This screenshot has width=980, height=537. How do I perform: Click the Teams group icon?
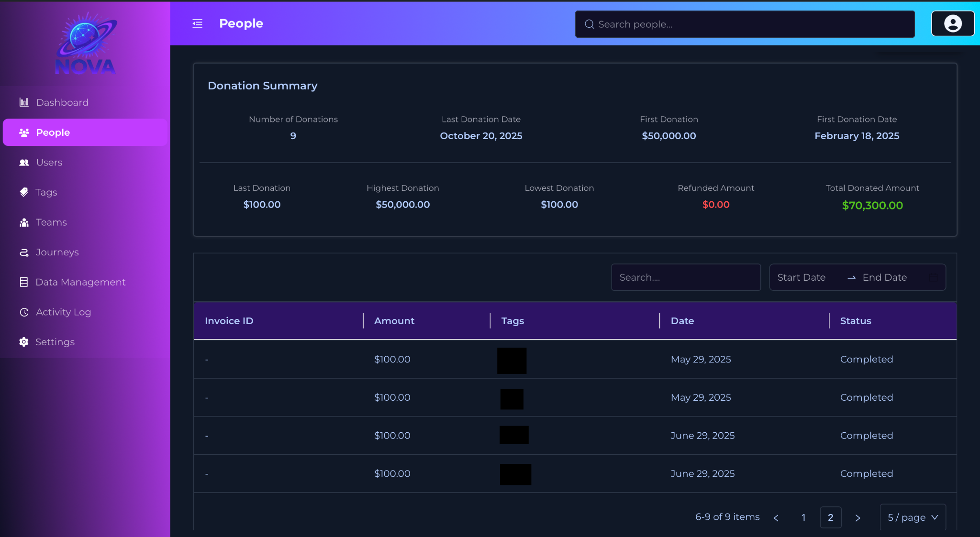coord(24,222)
